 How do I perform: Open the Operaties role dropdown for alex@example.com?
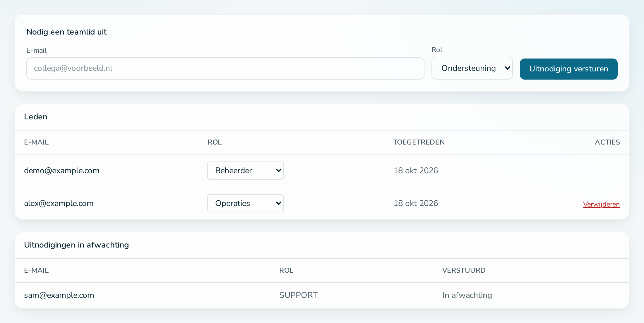[246, 203]
